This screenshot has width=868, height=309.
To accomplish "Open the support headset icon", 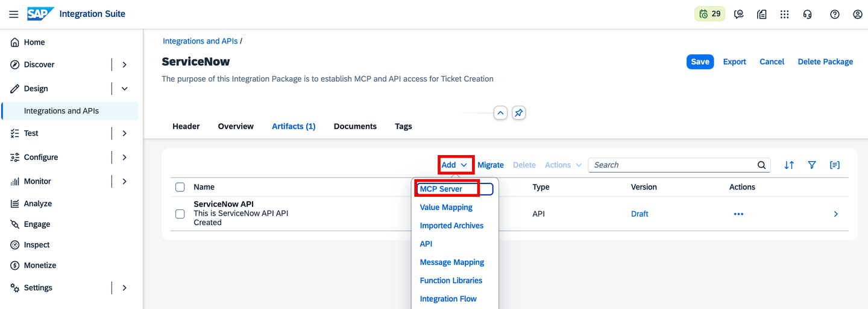I will click(808, 14).
